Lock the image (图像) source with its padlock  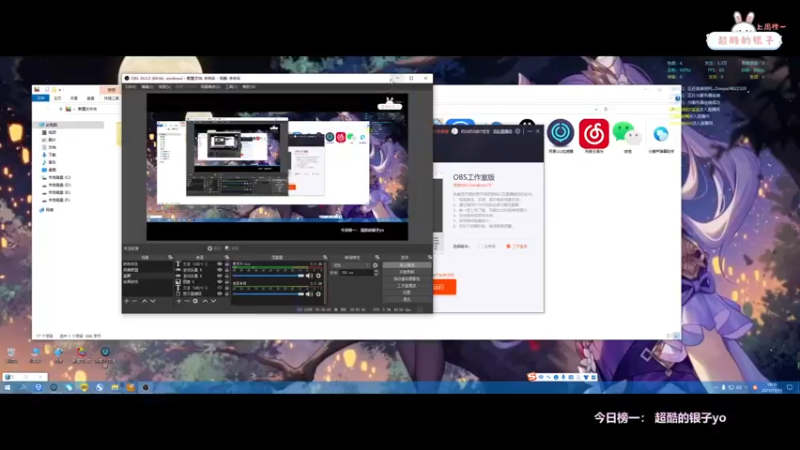(x=227, y=282)
